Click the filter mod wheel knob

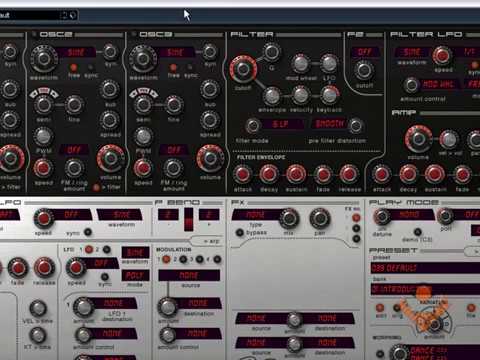click(x=301, y=63)
